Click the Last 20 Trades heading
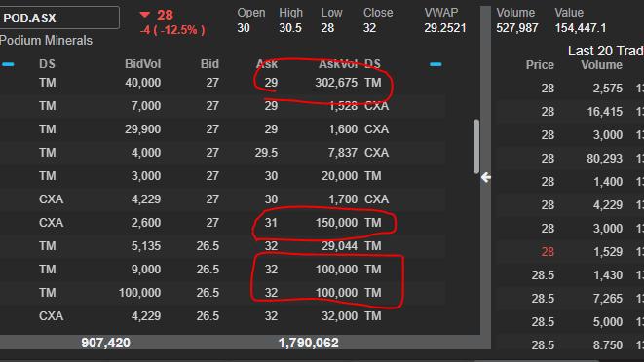644x362 pixels. pos(605,51)
